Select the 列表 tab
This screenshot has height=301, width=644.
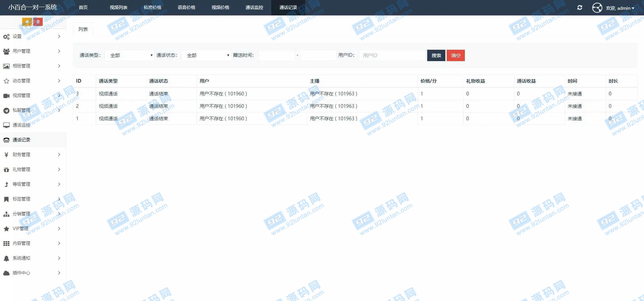click(83, 29)
